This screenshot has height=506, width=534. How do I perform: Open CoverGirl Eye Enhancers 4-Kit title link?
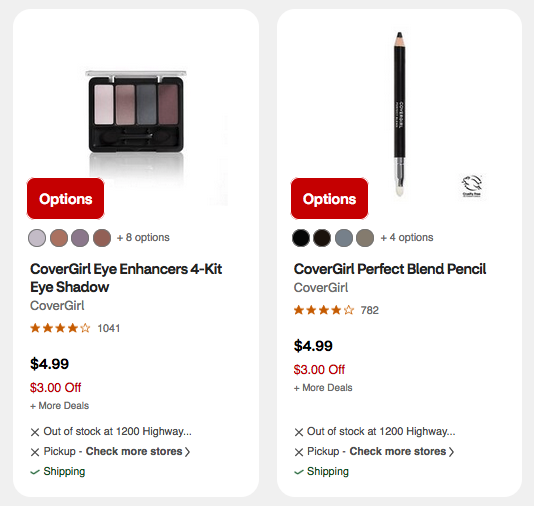pos(126,278)
